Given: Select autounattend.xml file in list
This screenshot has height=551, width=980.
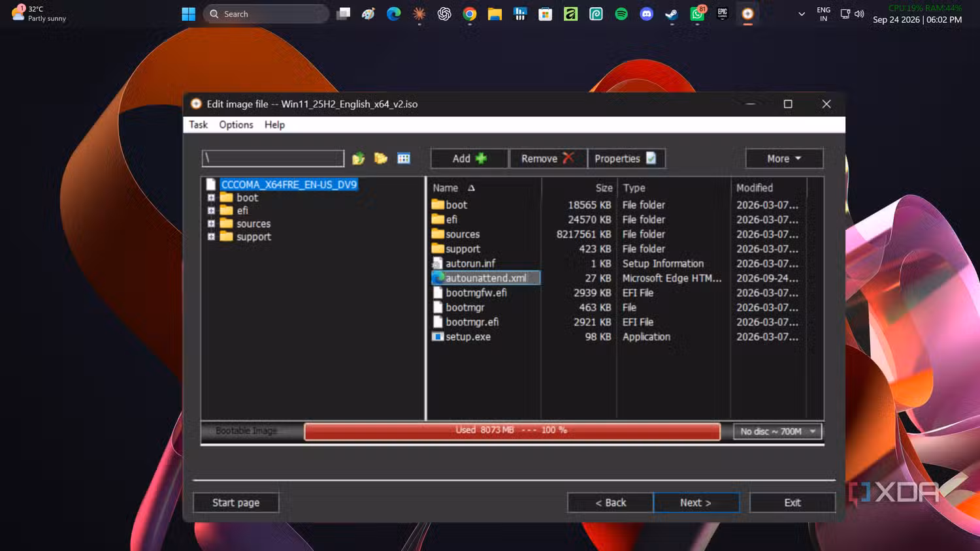Looking at the screenshot, I should 485,278.
